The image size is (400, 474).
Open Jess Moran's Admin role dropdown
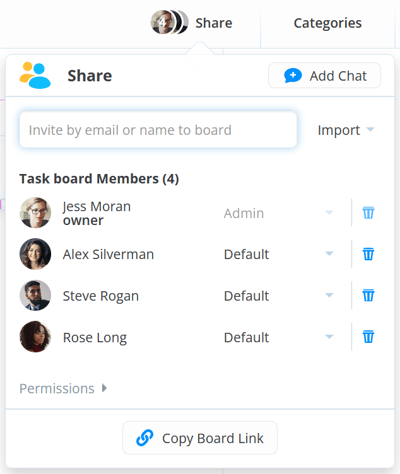coord(279,213)
